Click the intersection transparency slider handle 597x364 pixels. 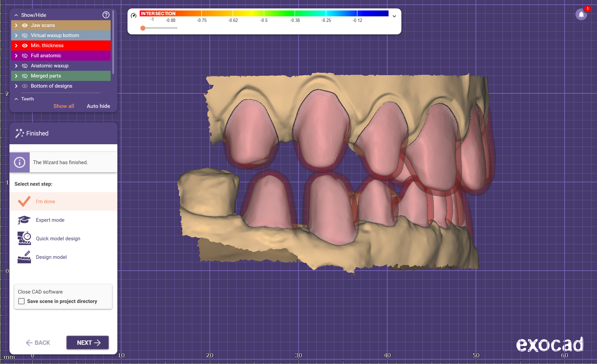click(x=143, y=28)
